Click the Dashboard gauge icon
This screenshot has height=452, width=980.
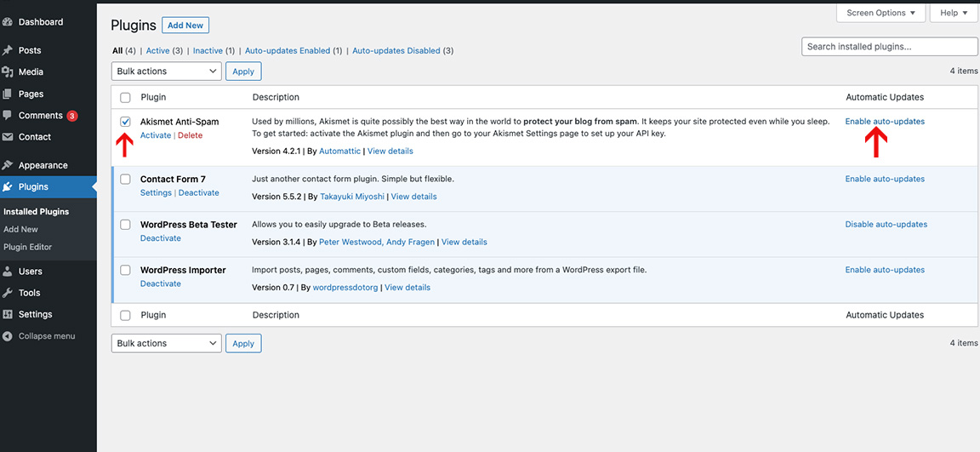coord(8,22)
